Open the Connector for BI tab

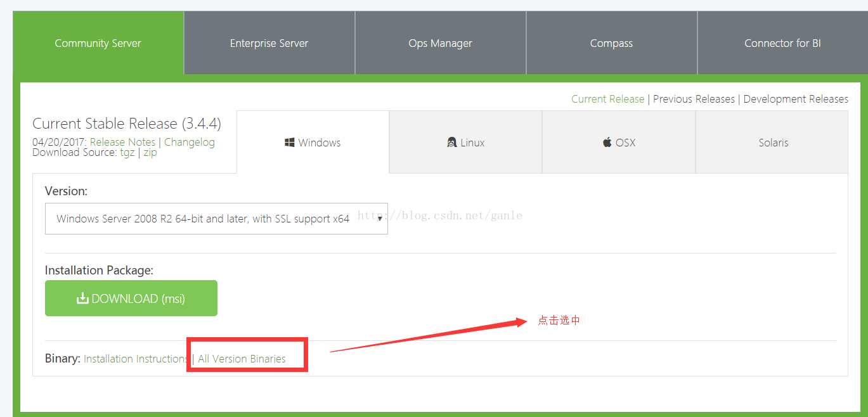coord(782,43)
